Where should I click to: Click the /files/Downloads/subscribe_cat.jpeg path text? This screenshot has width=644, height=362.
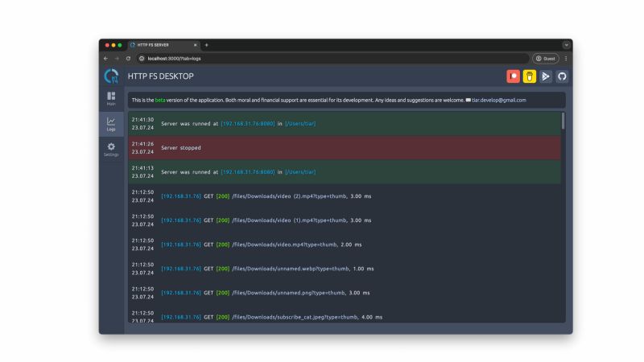[295, 317]
